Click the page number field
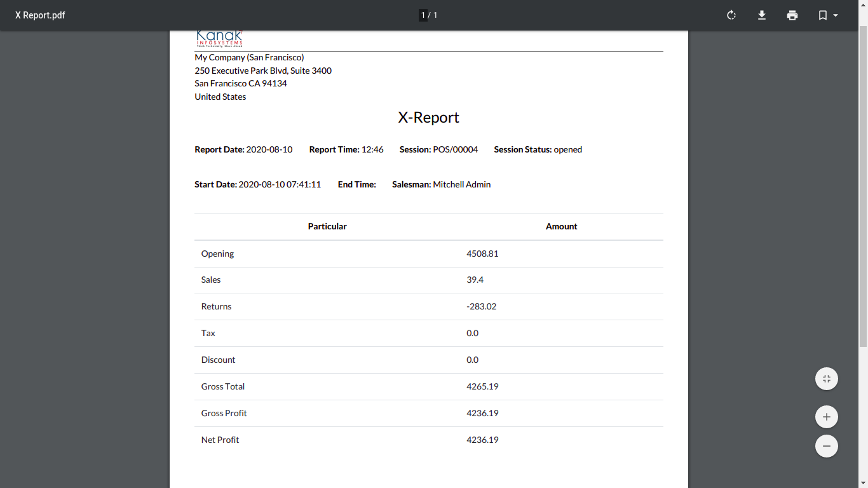This screenshot has height=488, width=868. click(x=423, y=15)
